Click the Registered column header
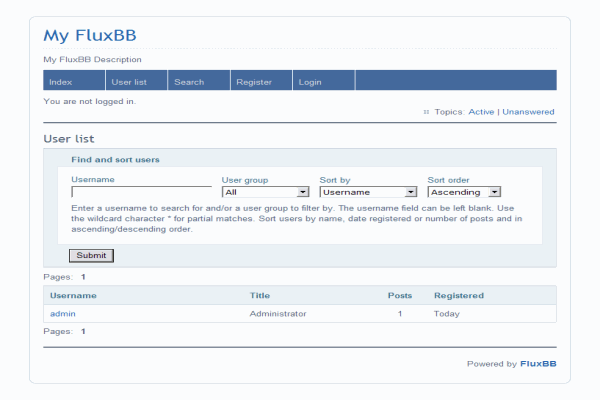600x400 pixels. click(458, 296)
